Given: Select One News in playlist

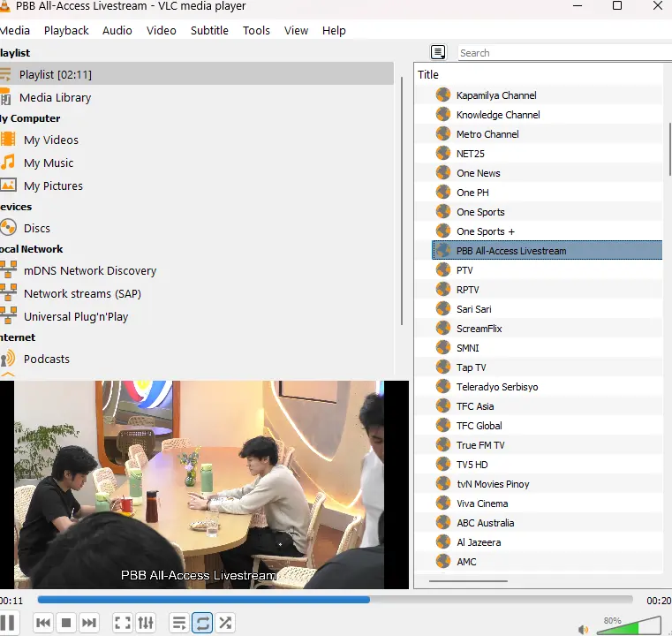Looking at the screenshot, I should (x=547, y=173).
